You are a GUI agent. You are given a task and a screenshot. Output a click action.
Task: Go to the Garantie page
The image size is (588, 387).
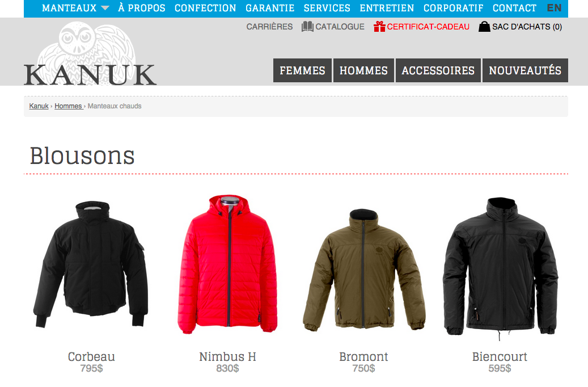pyautogui.click(x=270, y=8)
